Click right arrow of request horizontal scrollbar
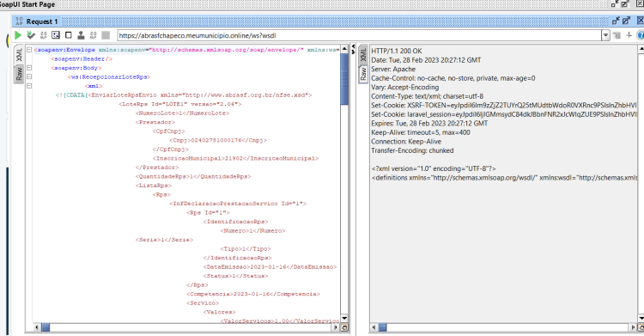The image size is (644, 336). click(336, 327)
